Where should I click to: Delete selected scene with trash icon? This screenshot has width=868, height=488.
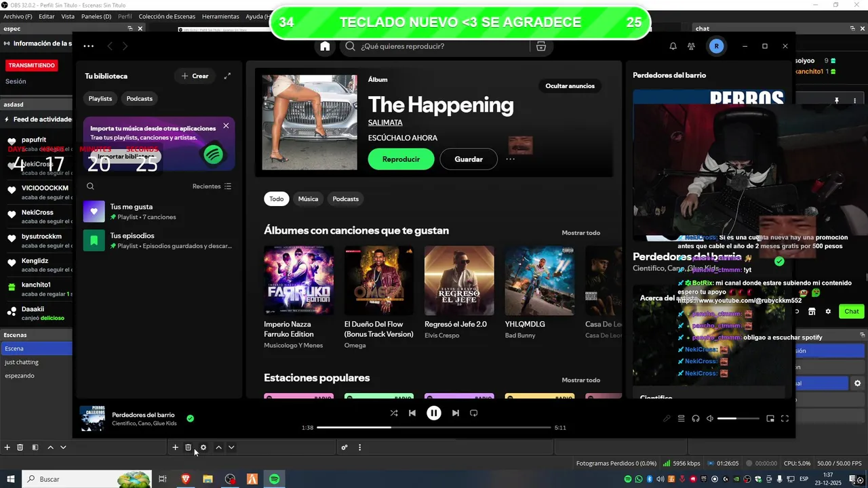pos(20,447)
